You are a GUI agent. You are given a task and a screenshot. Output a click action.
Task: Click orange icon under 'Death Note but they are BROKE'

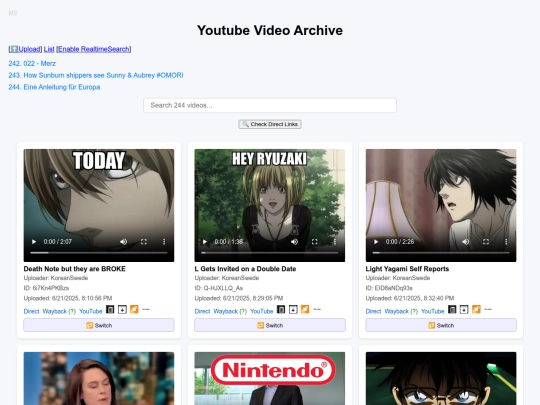coord(134,310)
